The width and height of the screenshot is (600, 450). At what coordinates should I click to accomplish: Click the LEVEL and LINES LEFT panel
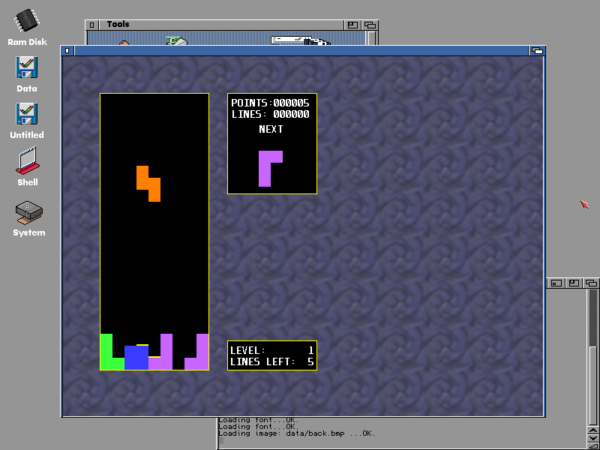(x=272, y=355)
